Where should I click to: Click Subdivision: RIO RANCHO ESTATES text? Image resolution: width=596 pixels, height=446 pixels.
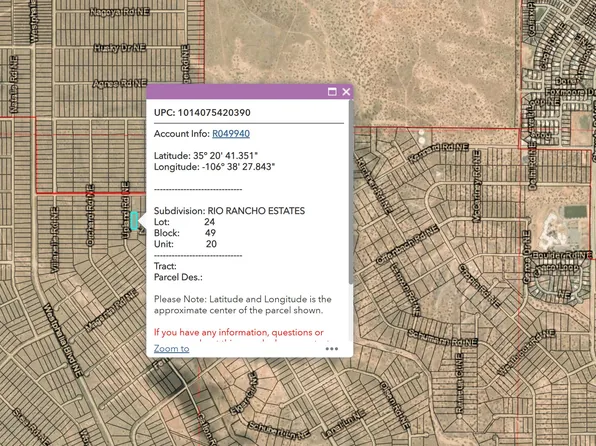click(229, 211)
